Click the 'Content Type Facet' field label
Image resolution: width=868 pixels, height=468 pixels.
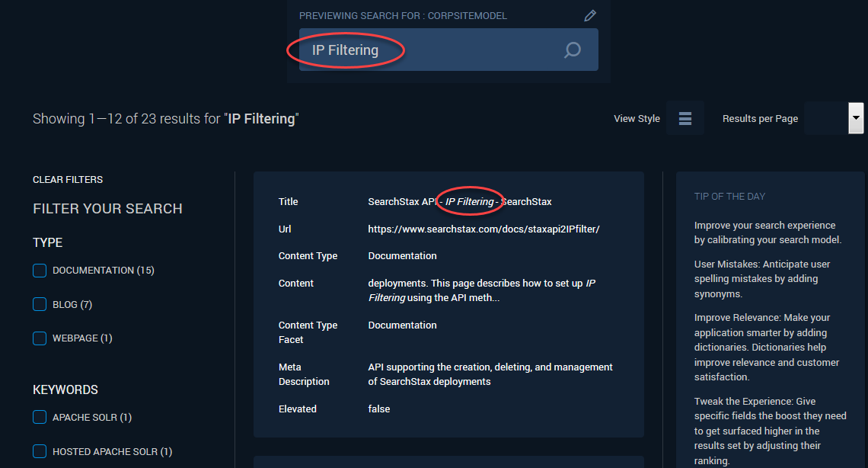(x=308, y=332)
